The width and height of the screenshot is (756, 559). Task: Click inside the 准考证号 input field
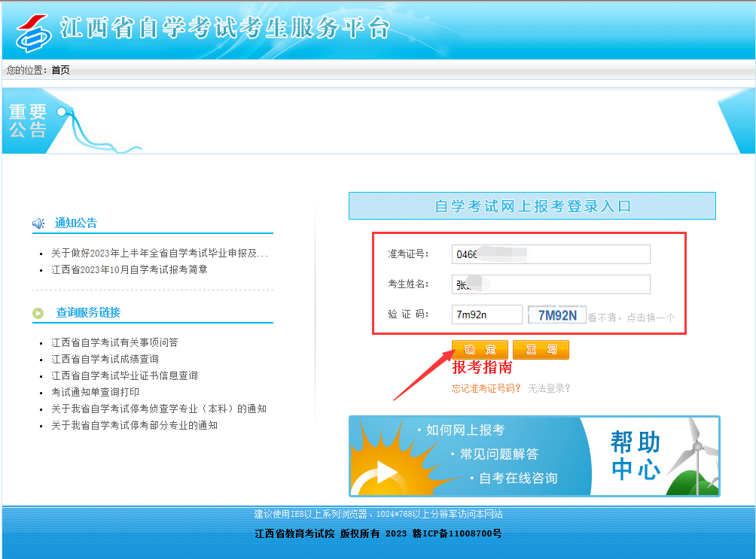pos(550,254)
